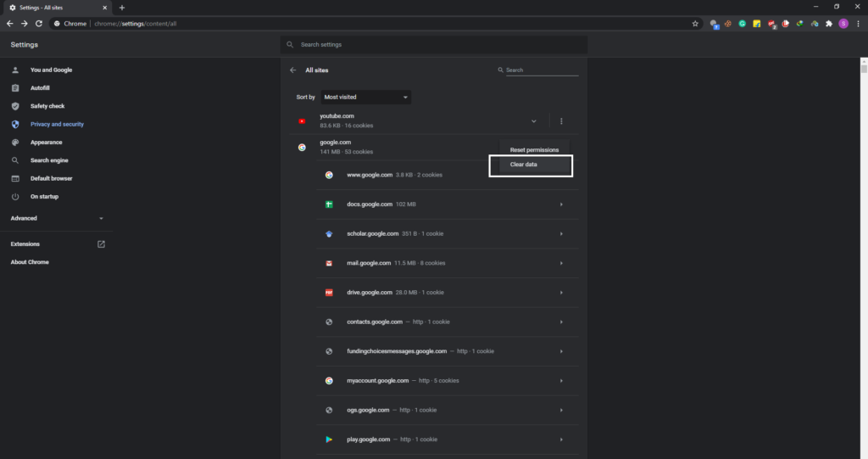Click the All sites Search field
868x459 pixels.
click(542, 70)
